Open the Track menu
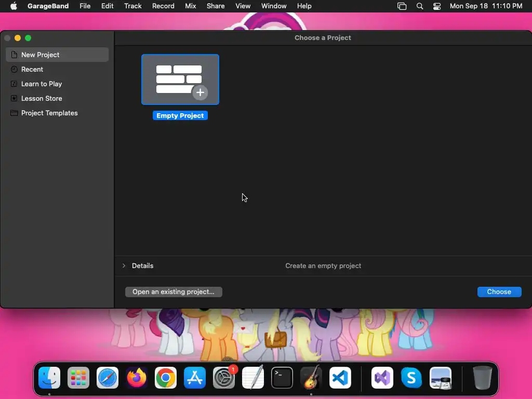The image size is (532, 399). pos(132,6)
